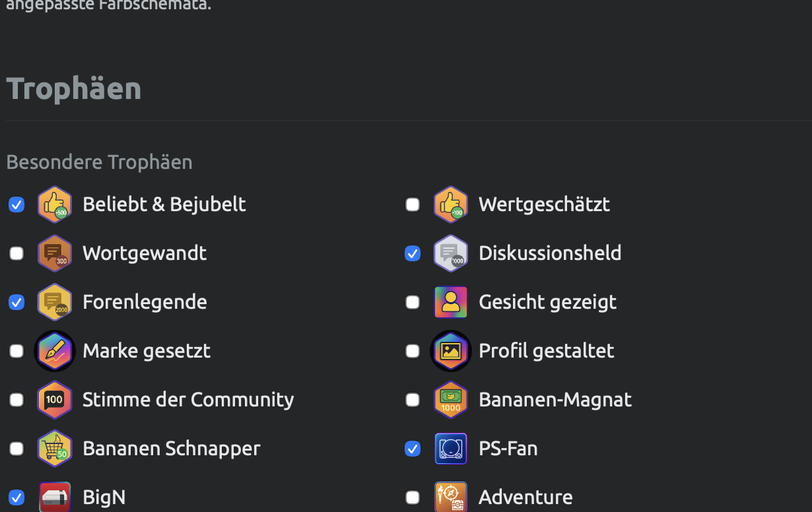Click the Gesicht gezeigt avatar icon
This screenshot has height=512, width=812.
pyautogui.click(x=451, y=302)
